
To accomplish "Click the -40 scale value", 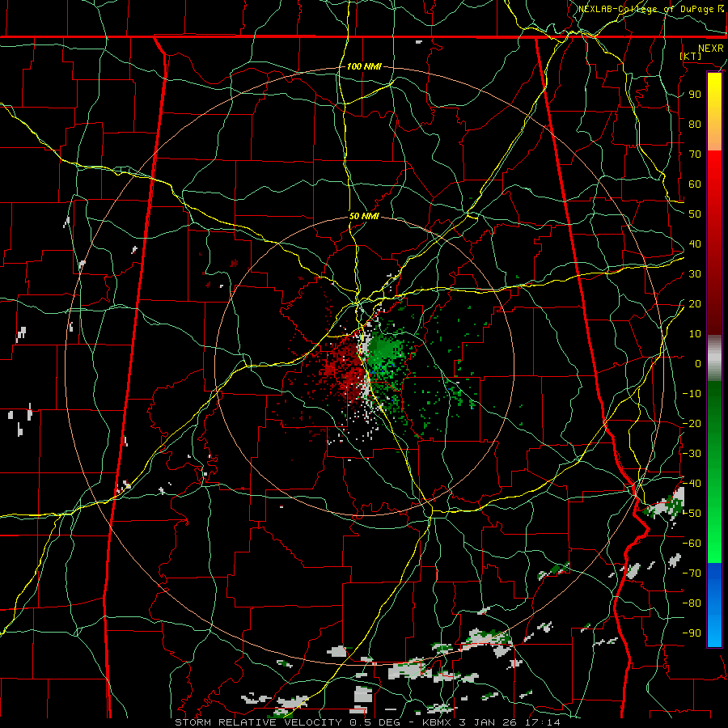I will (692, 484).
